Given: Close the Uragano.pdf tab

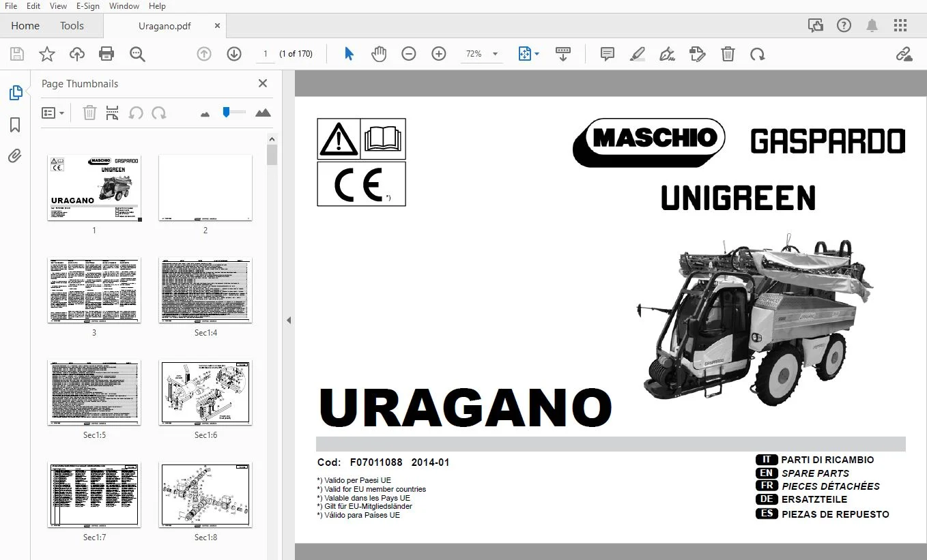Looking at the screenshot, I should (217, 26).
